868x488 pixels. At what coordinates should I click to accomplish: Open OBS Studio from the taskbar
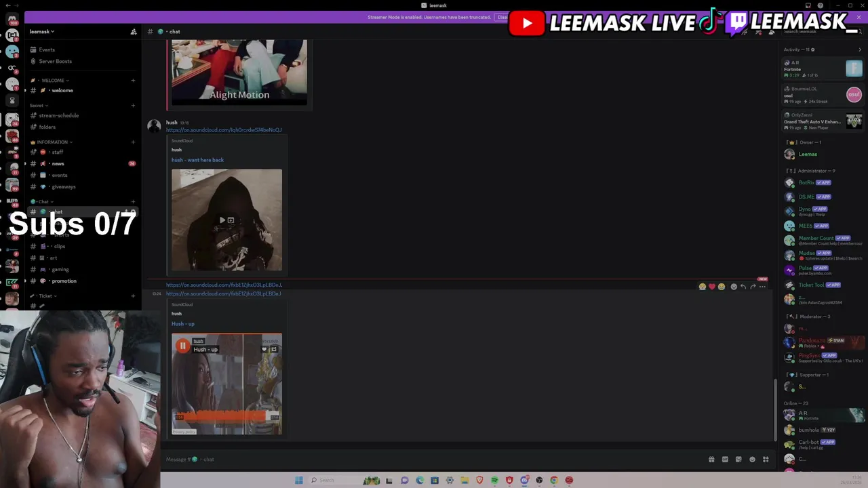pyautogui.click(x=539, y=481)
